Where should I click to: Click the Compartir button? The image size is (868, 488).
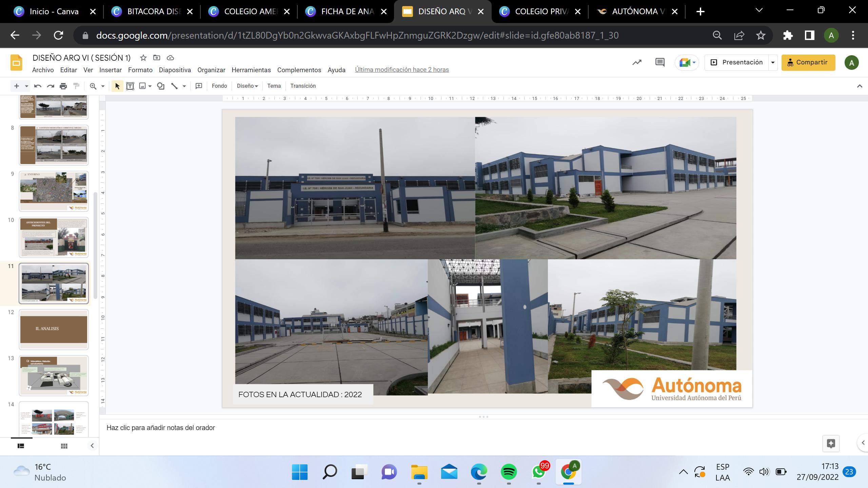tap(808, 62)
